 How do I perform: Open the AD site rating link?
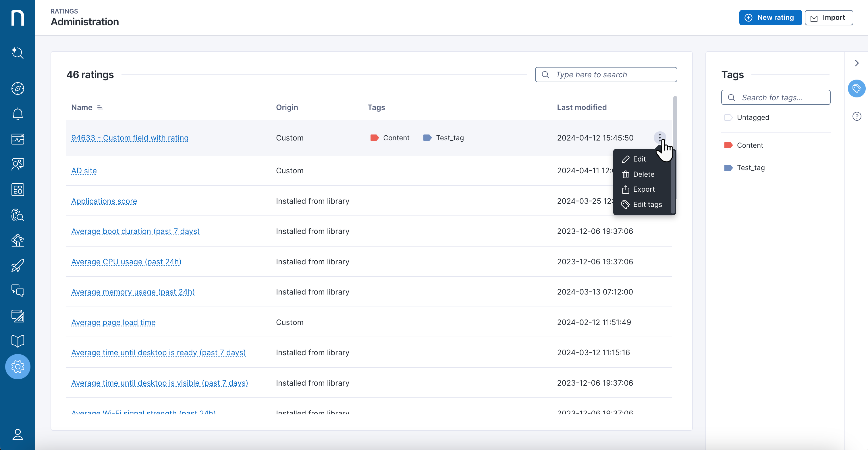(x=84, y=171)
